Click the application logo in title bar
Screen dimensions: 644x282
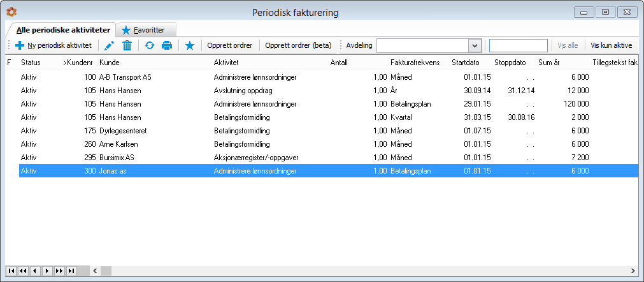point(11,12)
